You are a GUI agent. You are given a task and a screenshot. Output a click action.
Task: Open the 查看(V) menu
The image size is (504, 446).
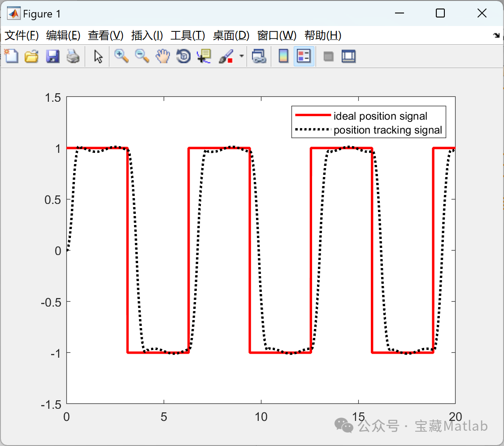tap(105, 35)
